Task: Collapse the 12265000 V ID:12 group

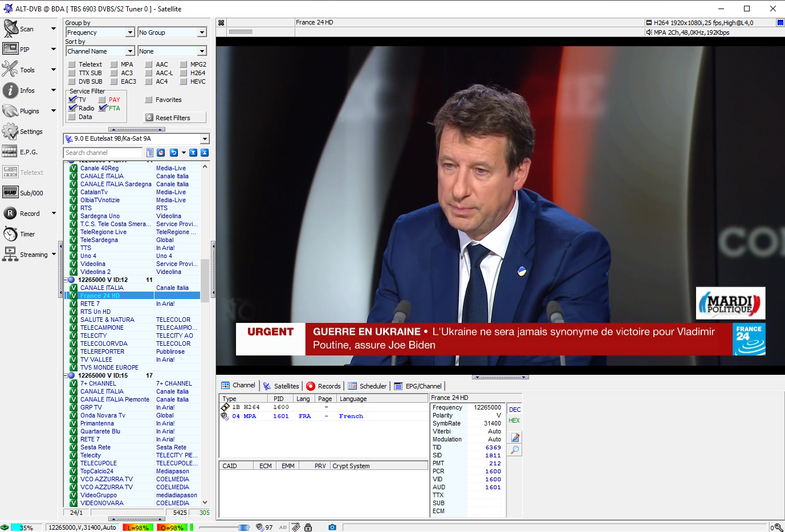Action: coord(66,280)
